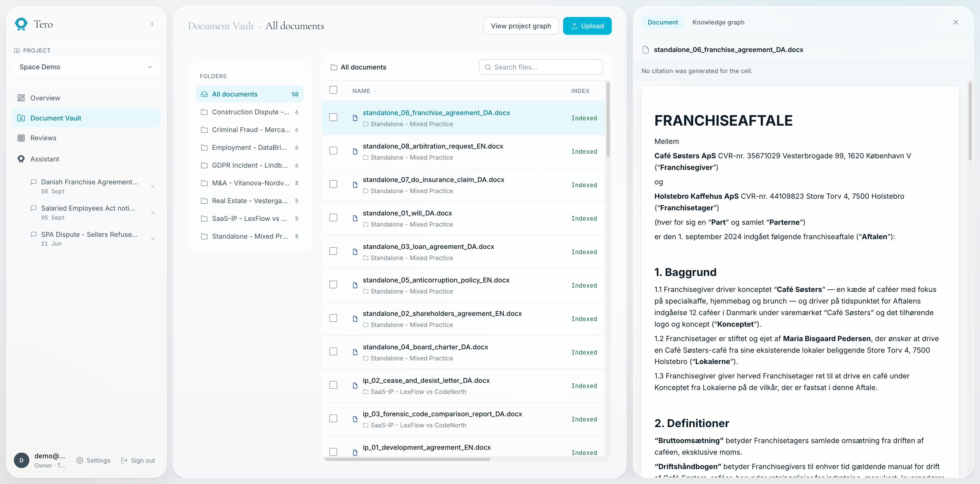Remove the Danish Franchise Agreement chat

tap(153, 186)
